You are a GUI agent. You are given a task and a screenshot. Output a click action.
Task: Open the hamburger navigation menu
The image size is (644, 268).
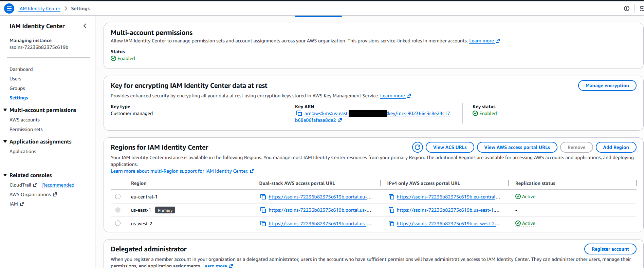(9, 8)
